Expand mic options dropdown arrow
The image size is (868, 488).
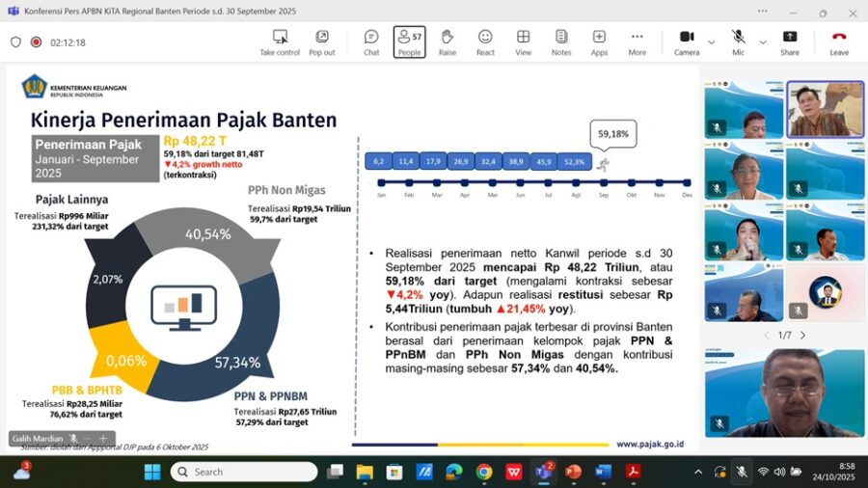763,42
